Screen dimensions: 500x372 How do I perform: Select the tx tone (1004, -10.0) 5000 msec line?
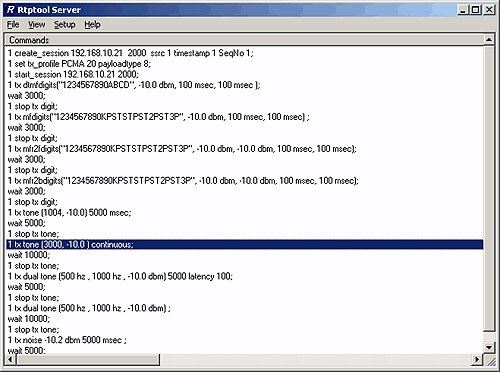(x=245, y=213)
